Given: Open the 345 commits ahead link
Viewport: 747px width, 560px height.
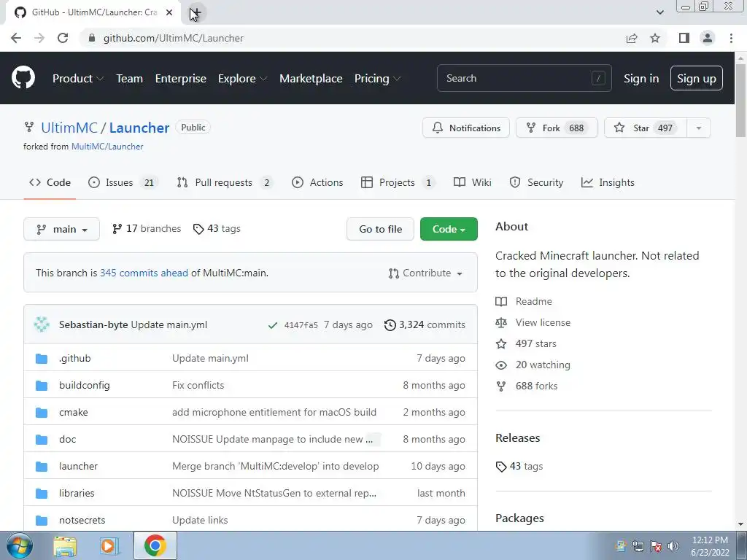Looking at the screenshot, I should [144, 273].
